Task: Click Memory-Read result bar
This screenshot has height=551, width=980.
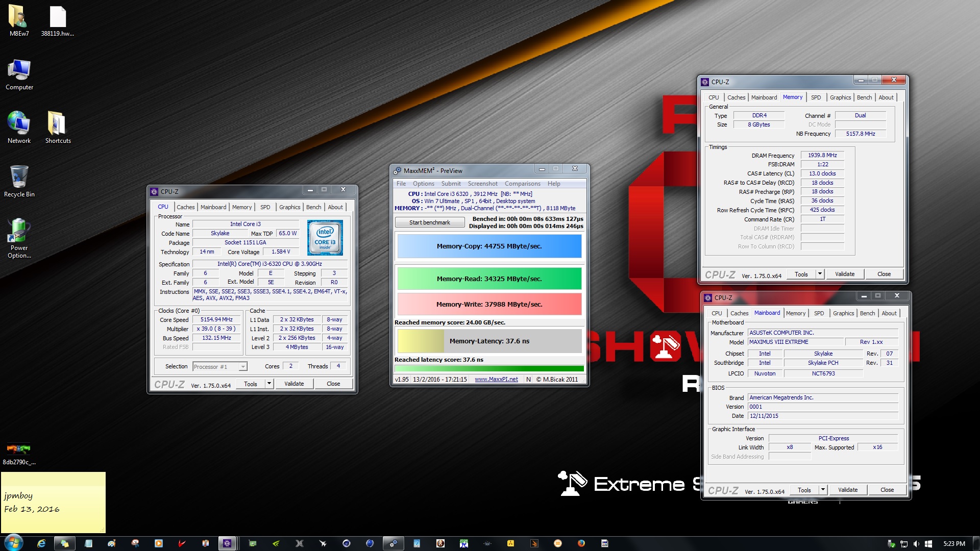Action: point(489,279)
